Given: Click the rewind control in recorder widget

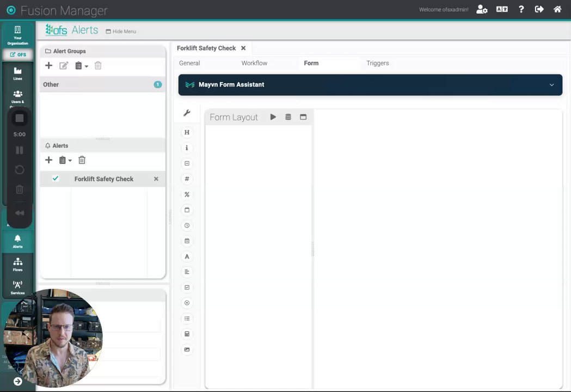Looking at the screenshot, I should (x=19, y=213).
